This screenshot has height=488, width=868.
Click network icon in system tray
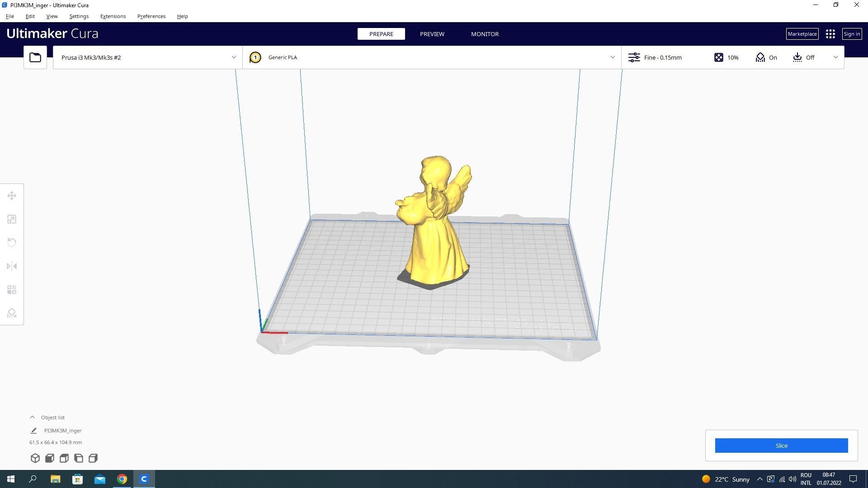point(782,479)
